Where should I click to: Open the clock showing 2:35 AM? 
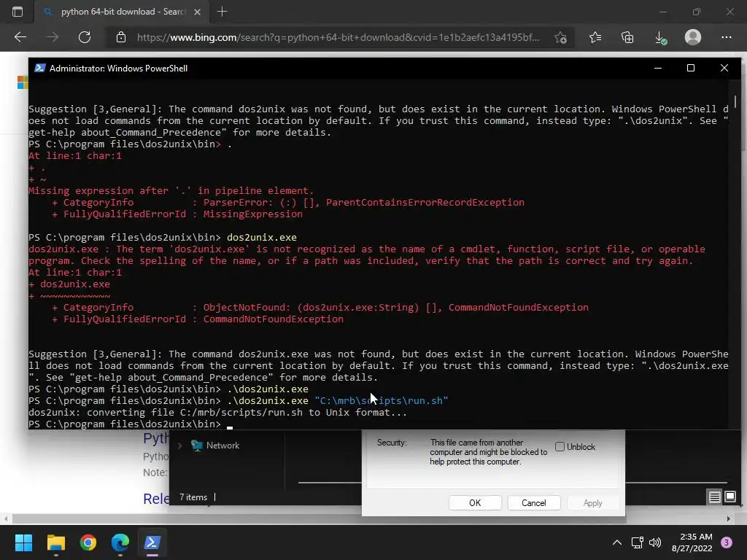click(692, 542)
